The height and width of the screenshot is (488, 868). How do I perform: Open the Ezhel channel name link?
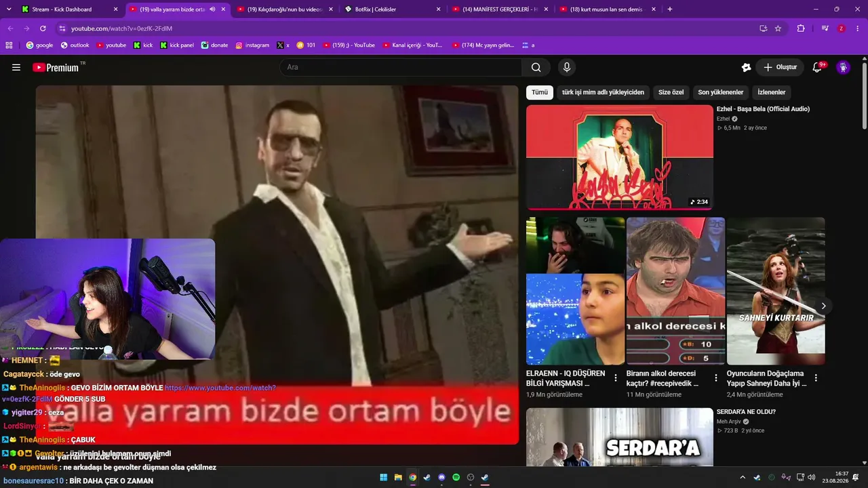(x=723, y=119)
